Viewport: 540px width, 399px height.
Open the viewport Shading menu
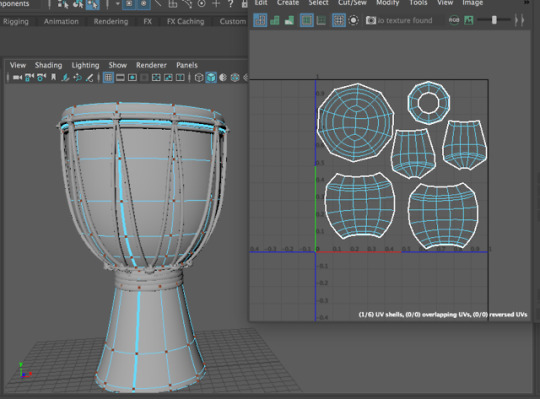(48, 65)
